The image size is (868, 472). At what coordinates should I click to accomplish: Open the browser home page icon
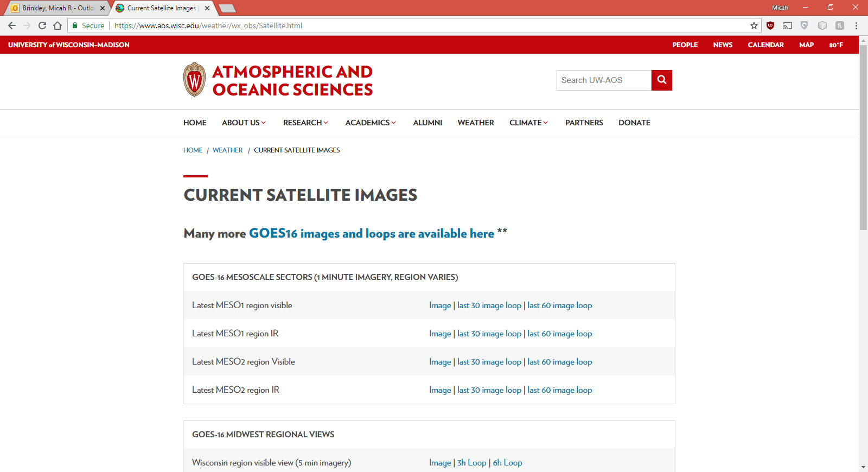coord(58,25)
